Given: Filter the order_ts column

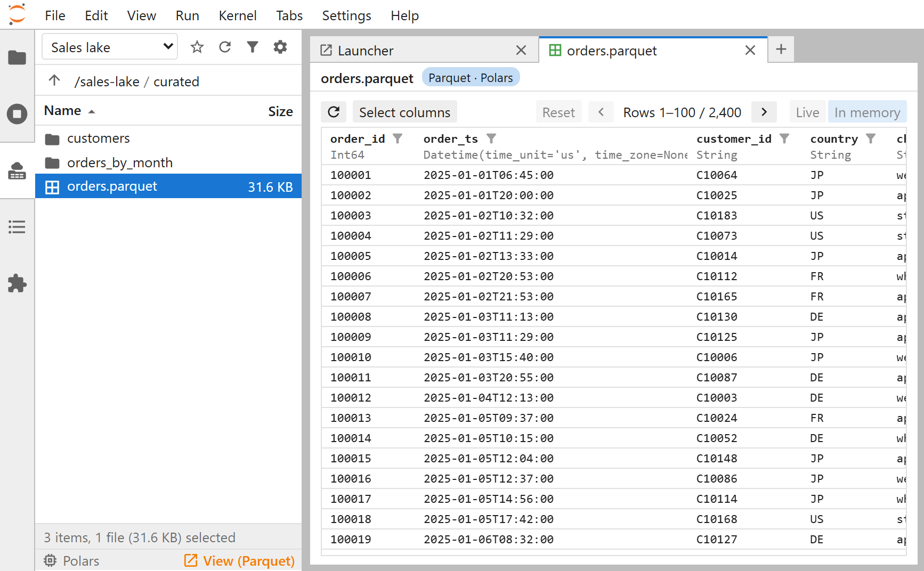Looking at the screenshot, I should 491,138.
